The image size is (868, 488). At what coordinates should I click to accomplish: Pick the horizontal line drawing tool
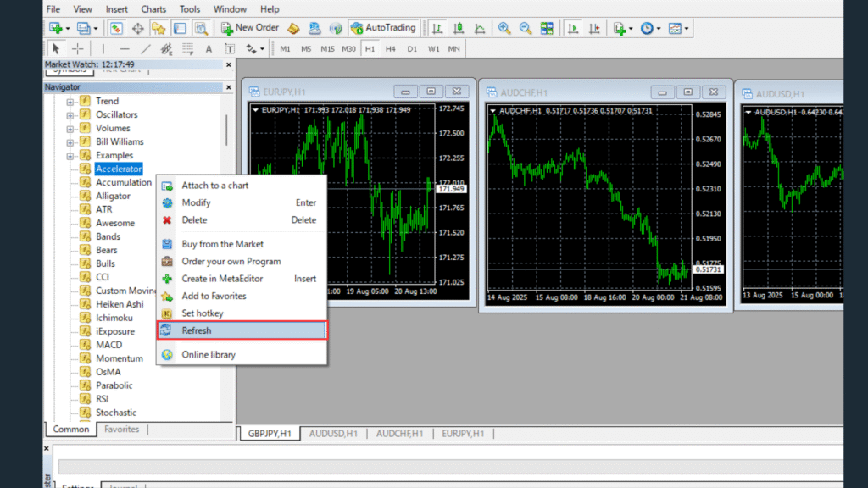pos(124,48)
